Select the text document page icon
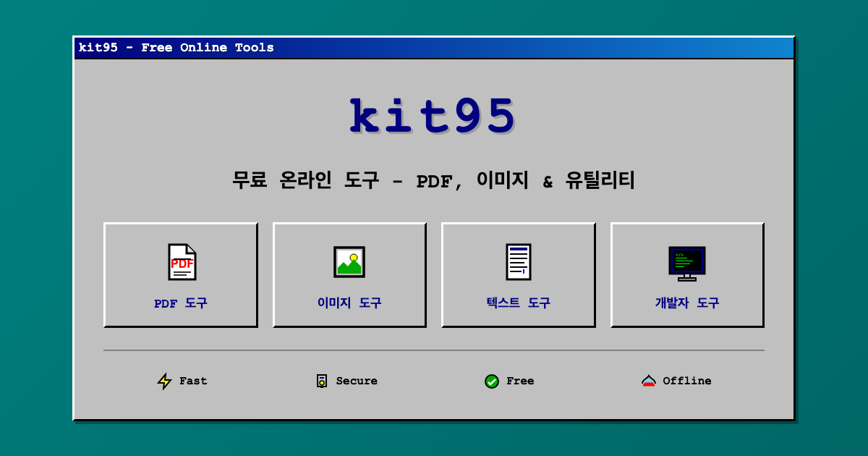Image resolution: width=868 pixels, height=456 pixels. click(x=518, y=262)
